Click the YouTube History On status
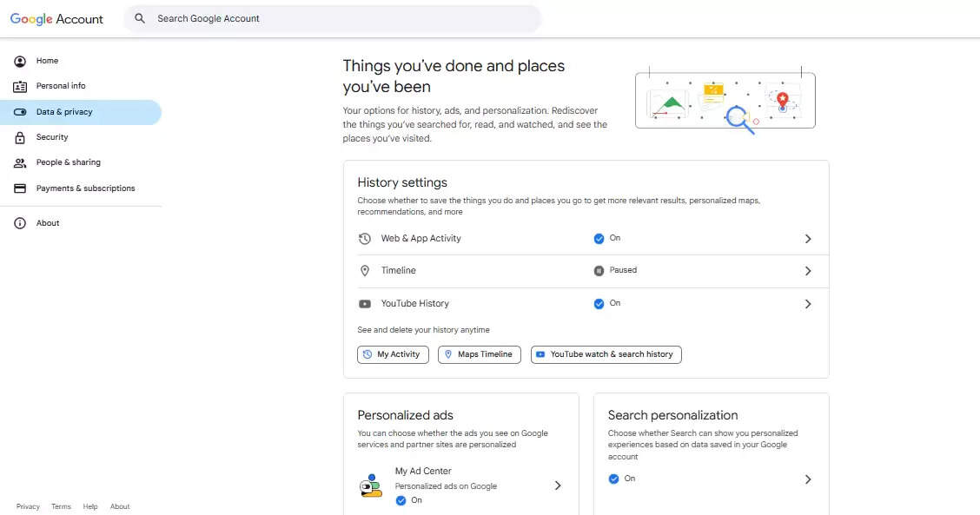The height and width of the screenshot is (515, 980). 607,303
